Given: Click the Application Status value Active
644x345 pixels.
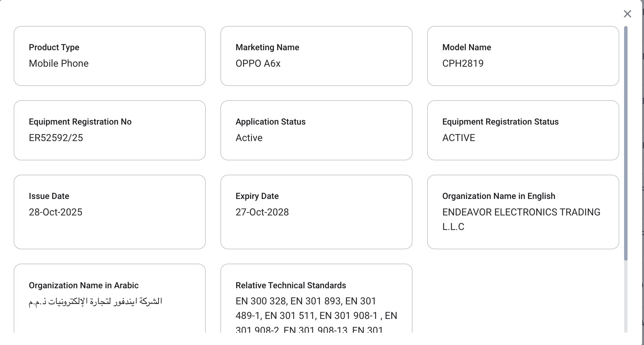Looking at the screenshot, I should (x=249, y=138).
